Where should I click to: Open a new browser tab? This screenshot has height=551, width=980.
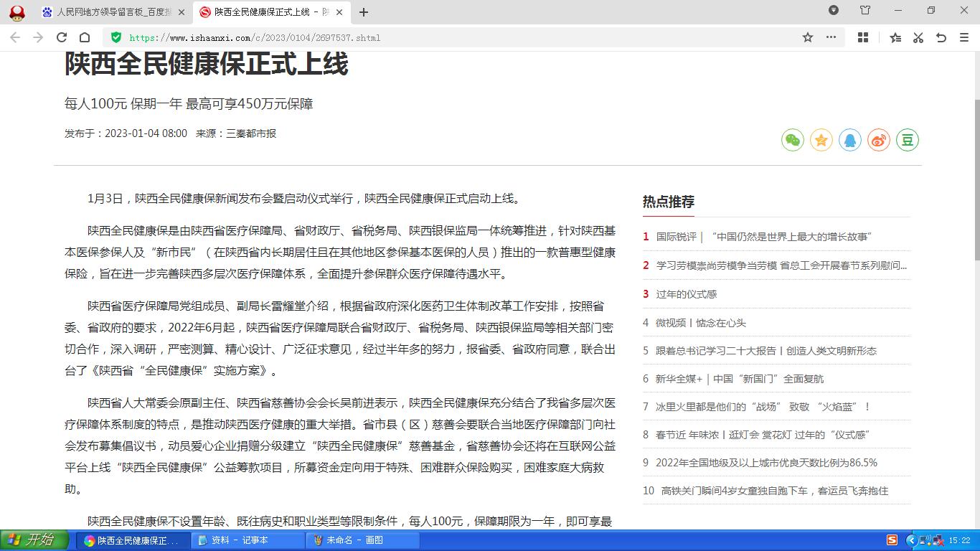364,12
